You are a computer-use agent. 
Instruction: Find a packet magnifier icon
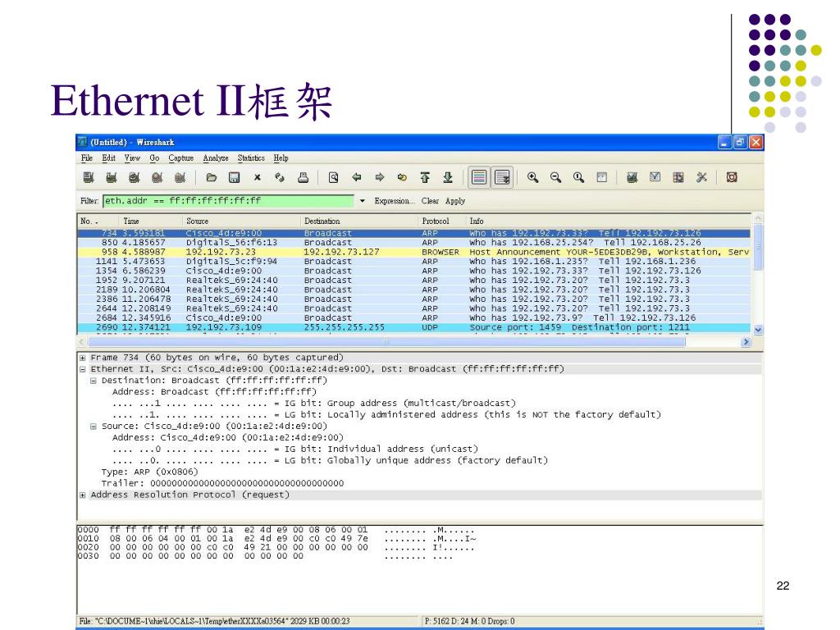[333, 177]
